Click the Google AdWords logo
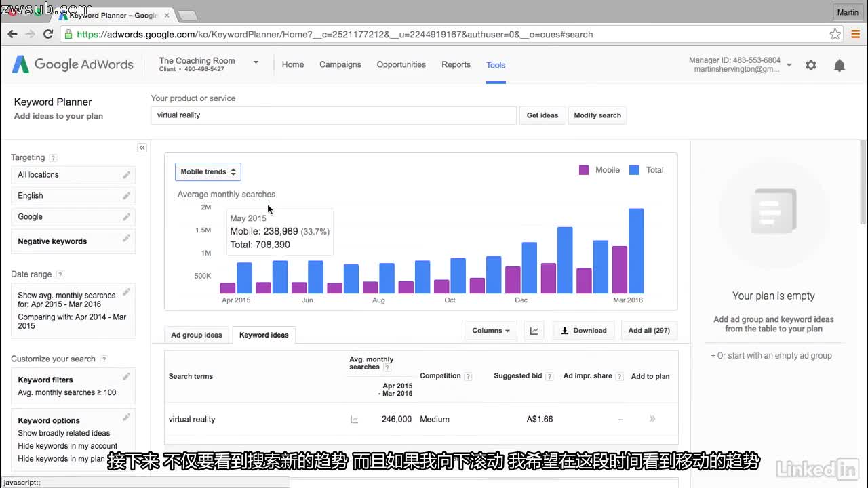 (73, 64)
